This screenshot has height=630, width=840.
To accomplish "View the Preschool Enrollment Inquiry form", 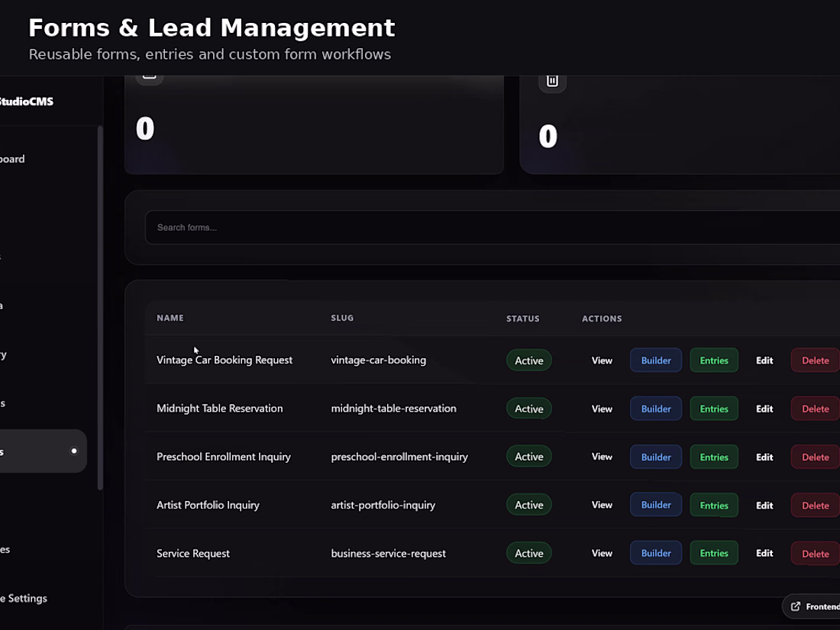I will pos(602,457).
